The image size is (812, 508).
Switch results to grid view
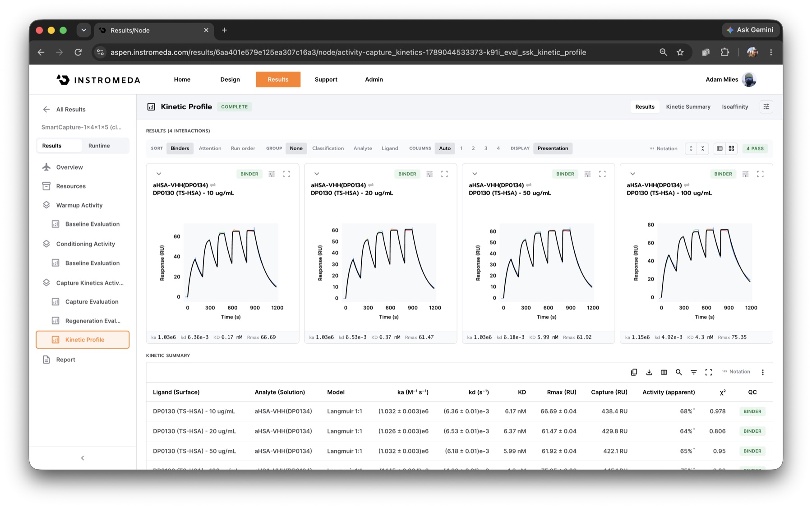731,148
